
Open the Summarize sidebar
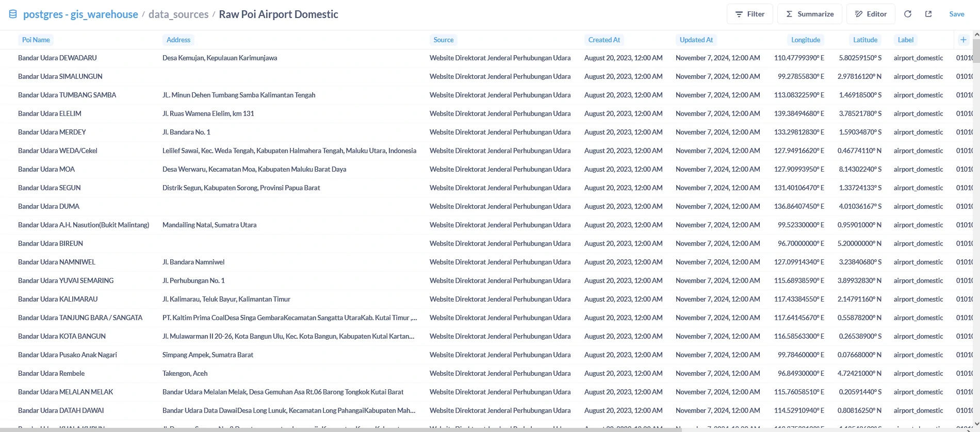click(809, 14)
